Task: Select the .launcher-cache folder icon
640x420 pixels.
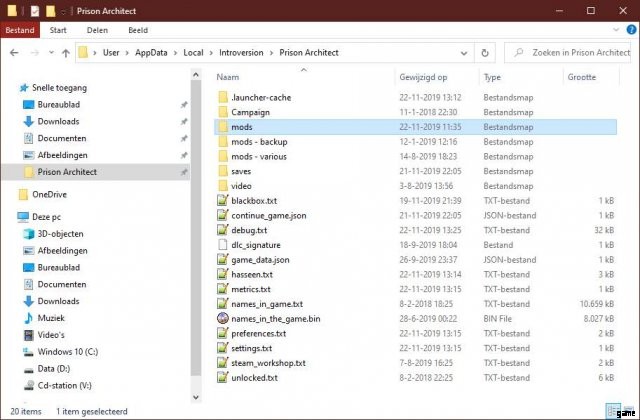Action: [x=223, y=98]
